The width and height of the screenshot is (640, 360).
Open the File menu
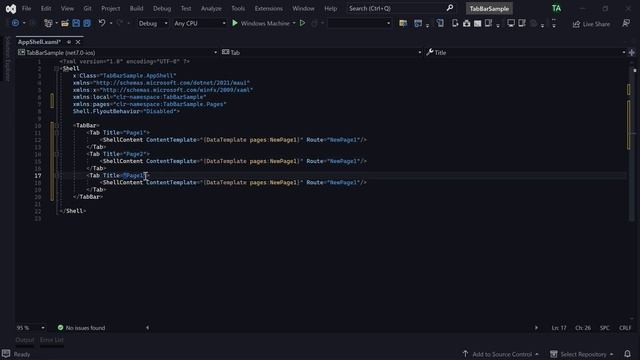coord(27,8)
